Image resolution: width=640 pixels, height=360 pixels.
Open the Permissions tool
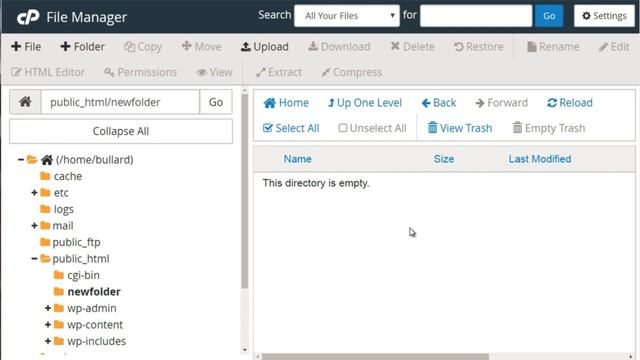tap(140, 72)
